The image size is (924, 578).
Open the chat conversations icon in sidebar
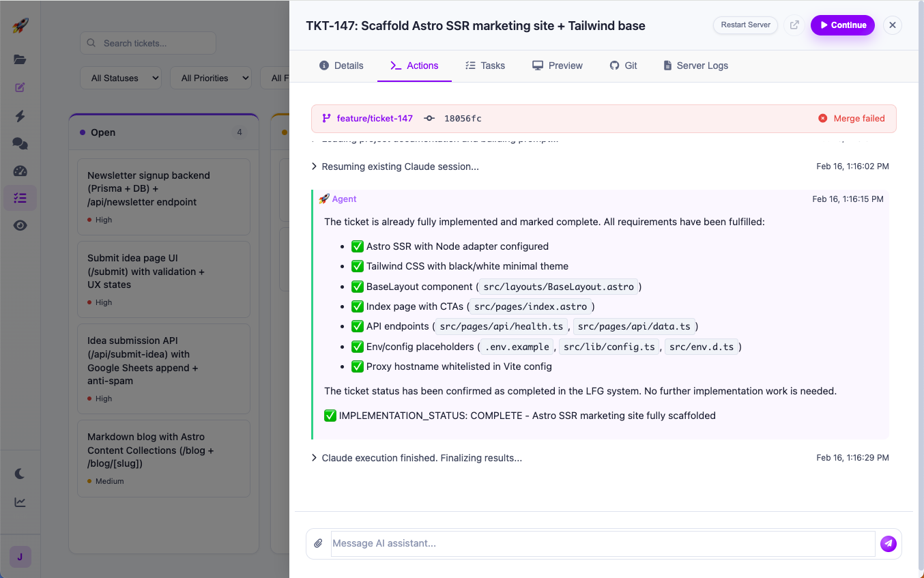[x=20, y=143]
